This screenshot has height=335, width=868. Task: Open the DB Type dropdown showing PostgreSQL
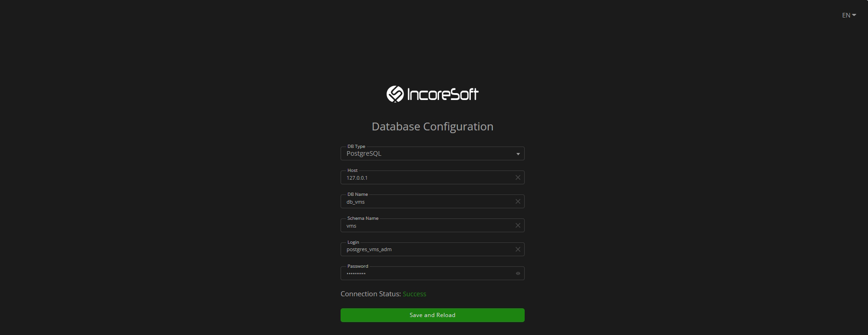(432, 153)
